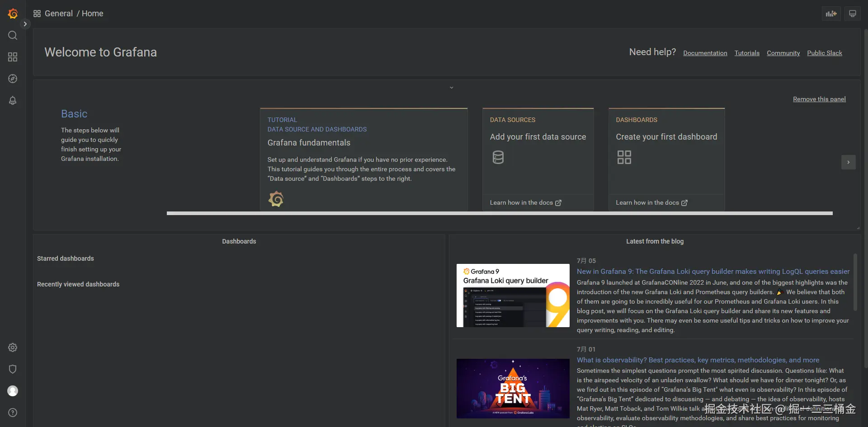Click the Welcome to Grafana heading
This screenshot has height=427, width=868.
click(100, 52)
